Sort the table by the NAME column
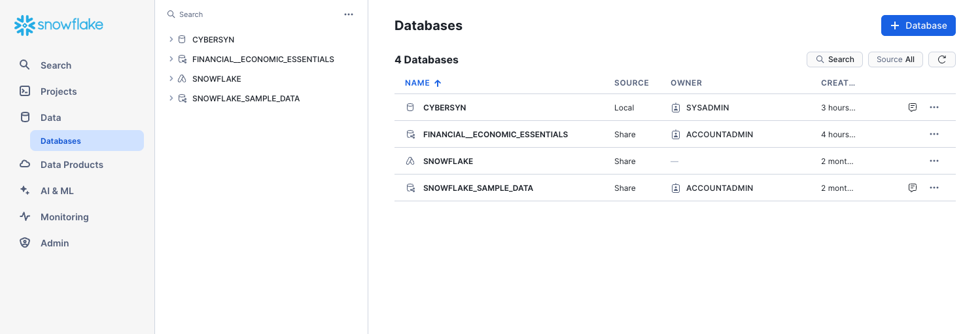Screen dimensions: 980x334 coord(423,83)
